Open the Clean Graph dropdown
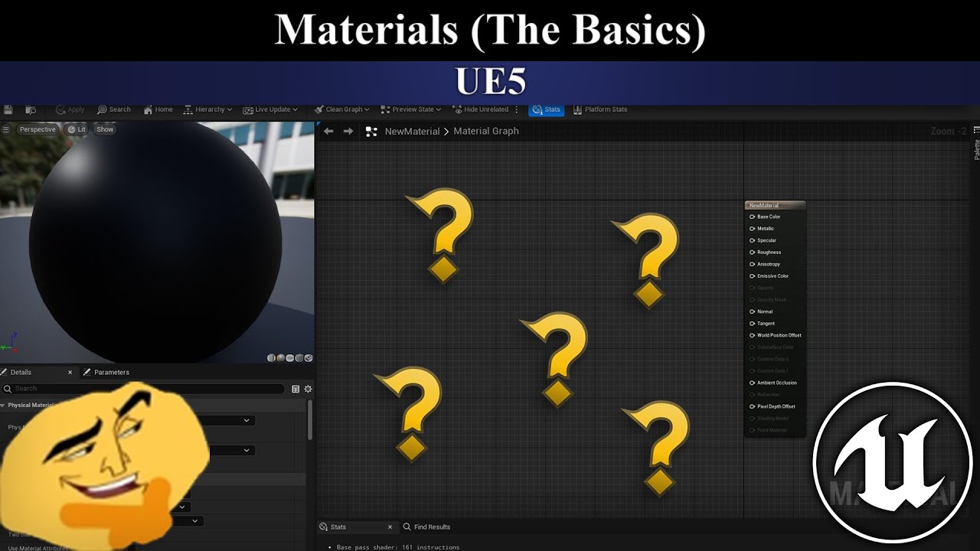This screenshot has height=551, width=980. point(341,109)
